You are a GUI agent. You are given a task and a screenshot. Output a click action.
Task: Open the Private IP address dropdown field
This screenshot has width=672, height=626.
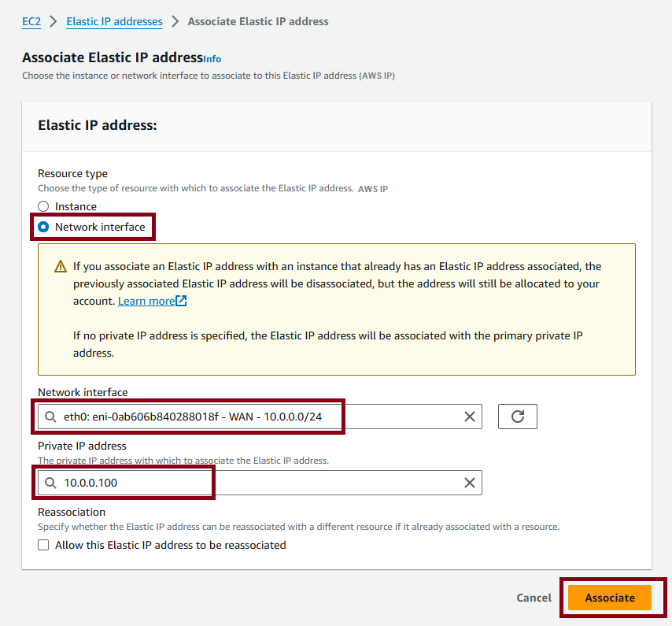click(260, 483)
